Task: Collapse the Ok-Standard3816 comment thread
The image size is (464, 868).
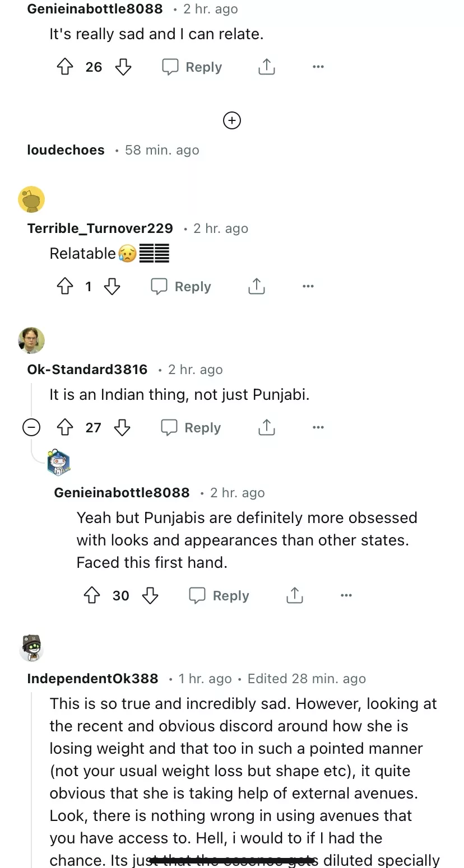Action: [31, 428]
